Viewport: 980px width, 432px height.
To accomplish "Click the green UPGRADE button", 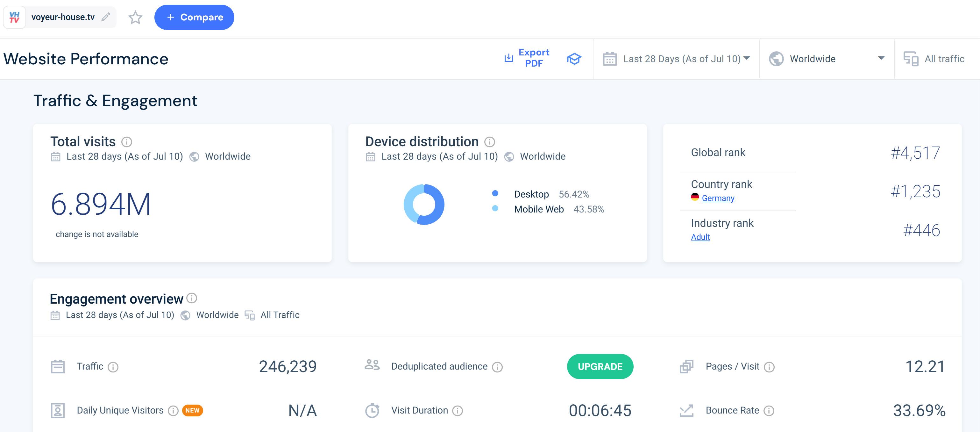I will 600,367.
